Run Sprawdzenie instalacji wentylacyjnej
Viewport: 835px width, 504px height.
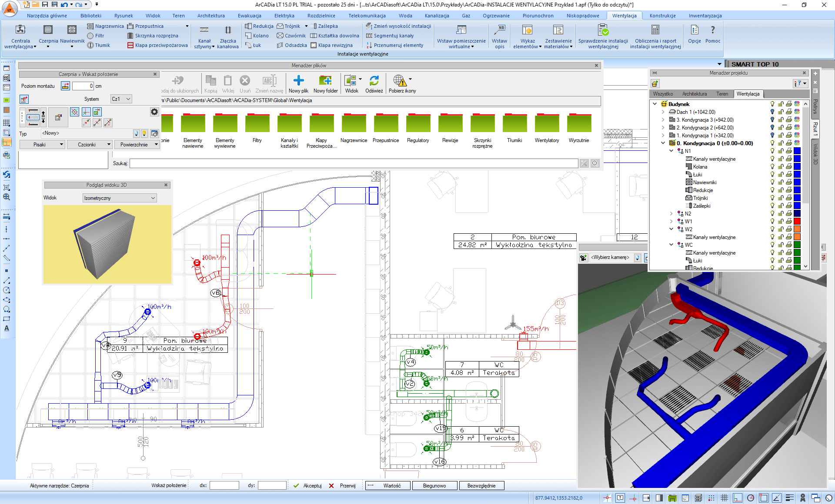603,36
